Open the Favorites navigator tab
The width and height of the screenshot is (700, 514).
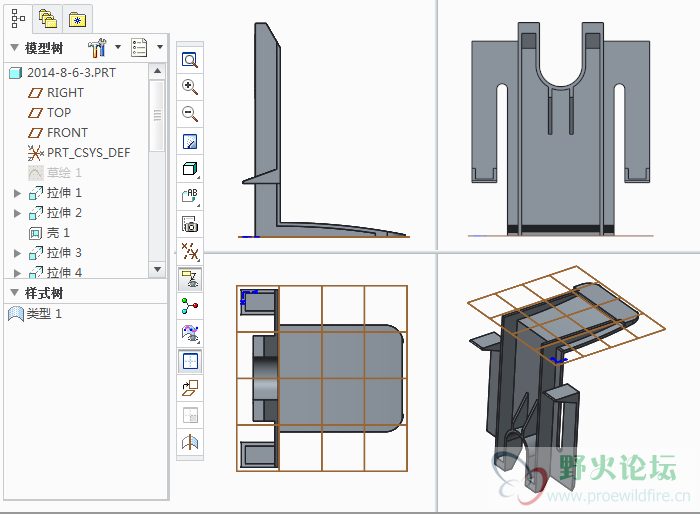click(x=77, y=19)
